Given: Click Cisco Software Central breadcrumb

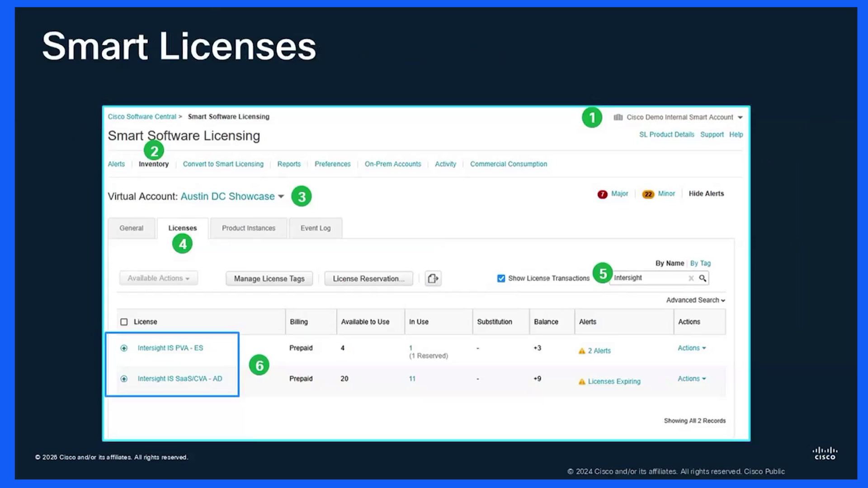Looking at the screenshot, I should 142,117.
